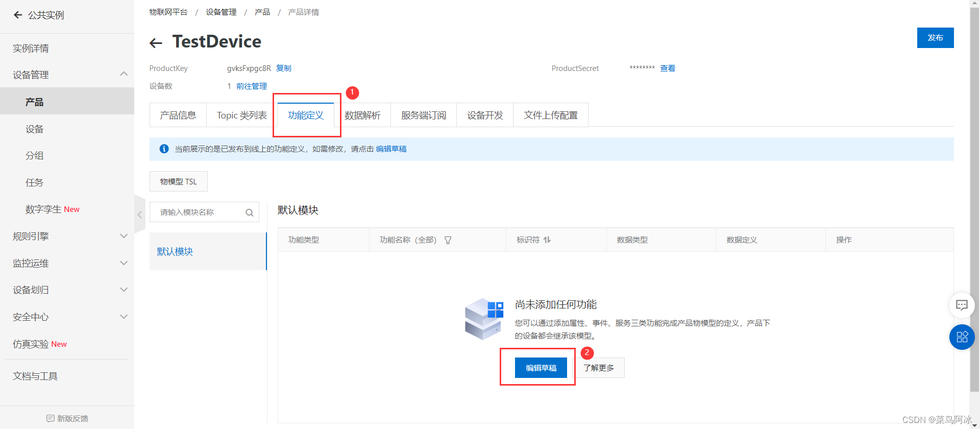Image resolution: width=980 pixels, height=429 pixels.
Task: Click the 新版反馈 feedback icon at sidebar bottom
Action: tap(50, 418)
